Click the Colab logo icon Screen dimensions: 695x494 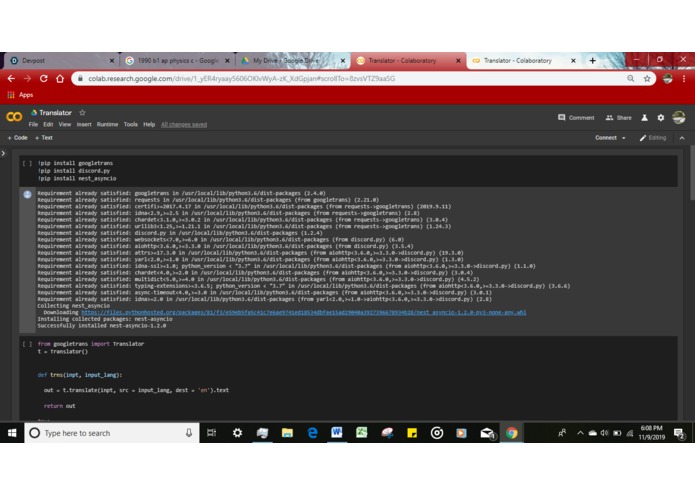click(x=14, y=117)
